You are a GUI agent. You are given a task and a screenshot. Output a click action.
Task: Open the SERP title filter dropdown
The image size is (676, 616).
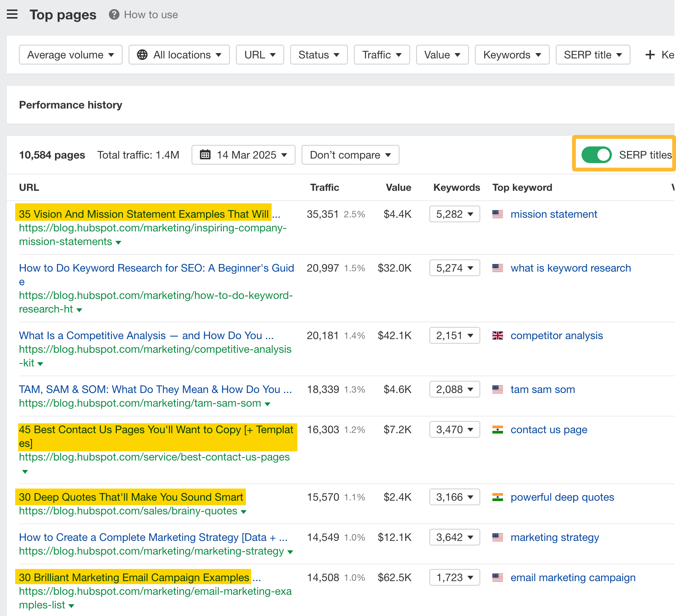[593, 55]
